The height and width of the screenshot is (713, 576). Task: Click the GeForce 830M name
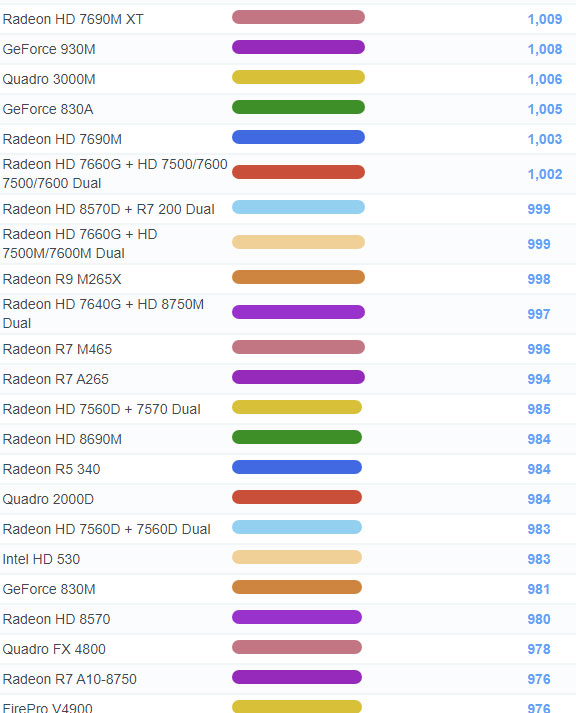(x=49, y=589)
